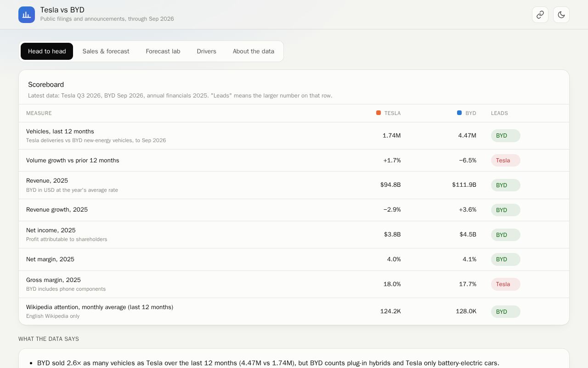Click BYD revenue value $111.9B
Screen dimensions: 588x368
pos(464,185)
